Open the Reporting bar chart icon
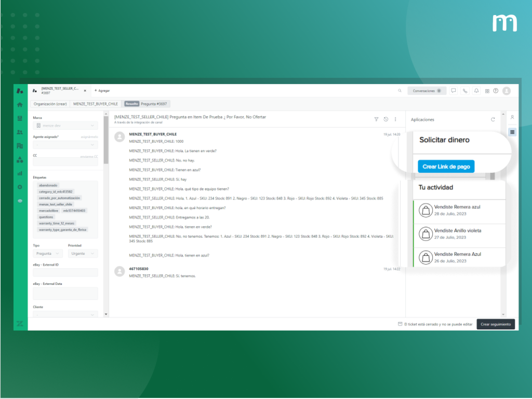The image size is (532, 399). pos(20,173)
